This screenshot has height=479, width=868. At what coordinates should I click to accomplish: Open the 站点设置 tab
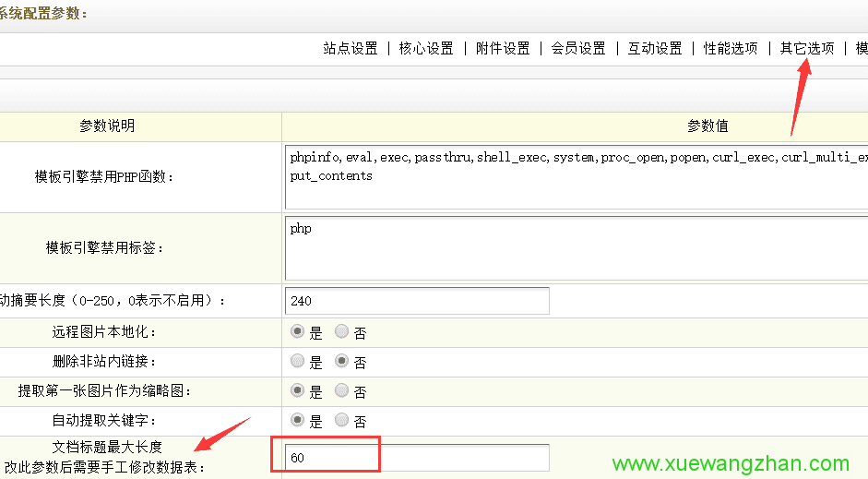pos(351,49)
